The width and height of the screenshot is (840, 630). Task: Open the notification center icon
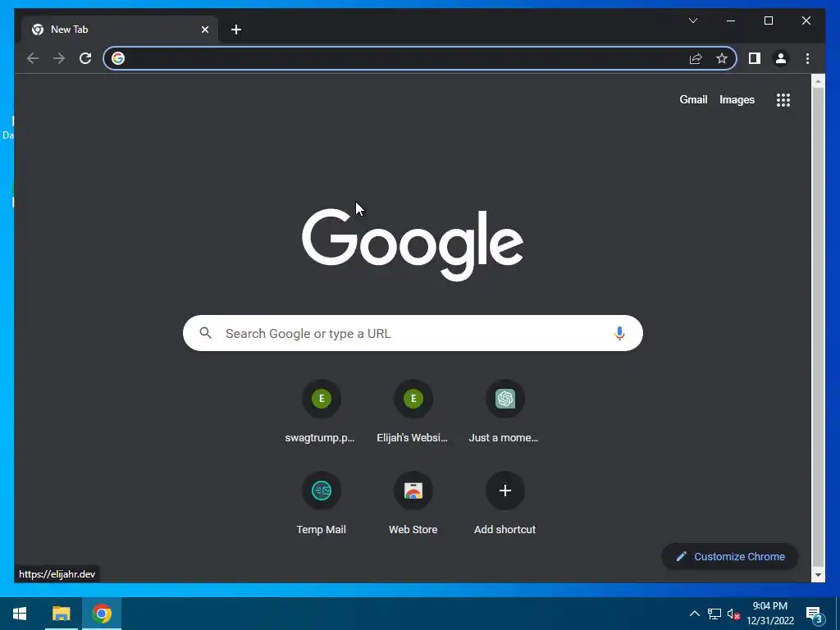click(814, 615)
